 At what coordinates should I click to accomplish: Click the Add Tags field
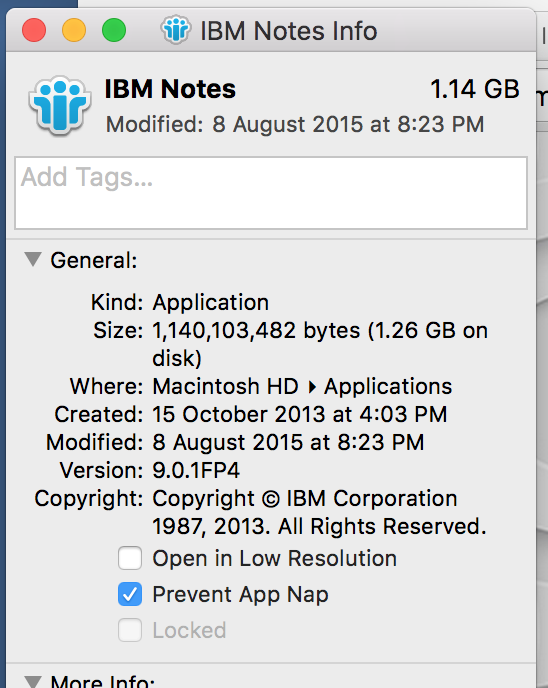[x=271, y=193]
